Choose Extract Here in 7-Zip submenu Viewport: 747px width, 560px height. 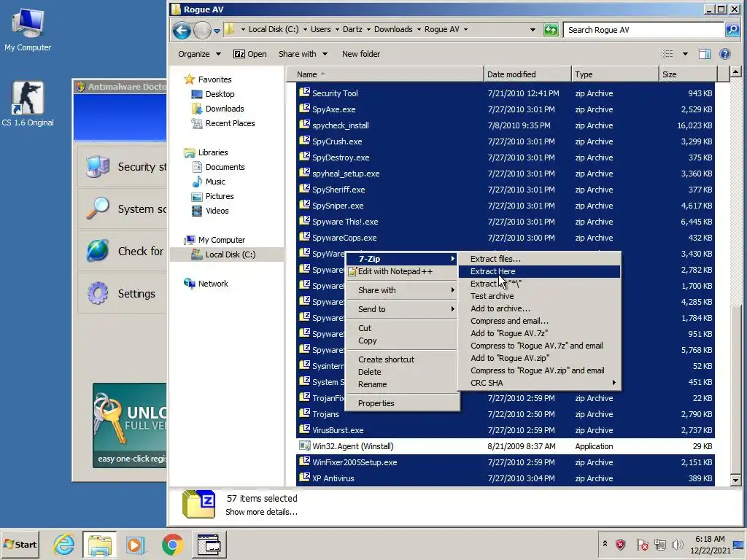click(539, 271)
